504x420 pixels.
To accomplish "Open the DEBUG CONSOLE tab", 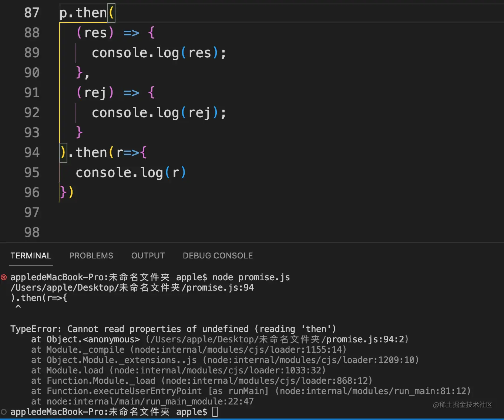I will click(x=218, y=255).
